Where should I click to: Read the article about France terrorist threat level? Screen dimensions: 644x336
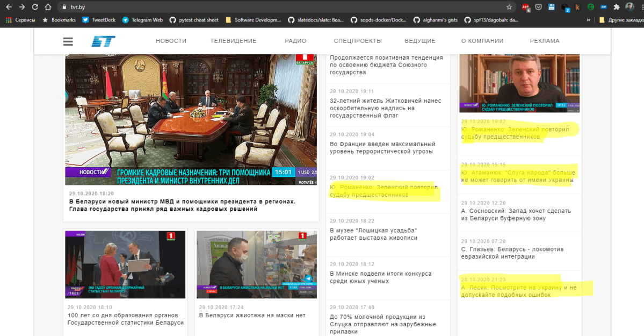tap(382, 148)
